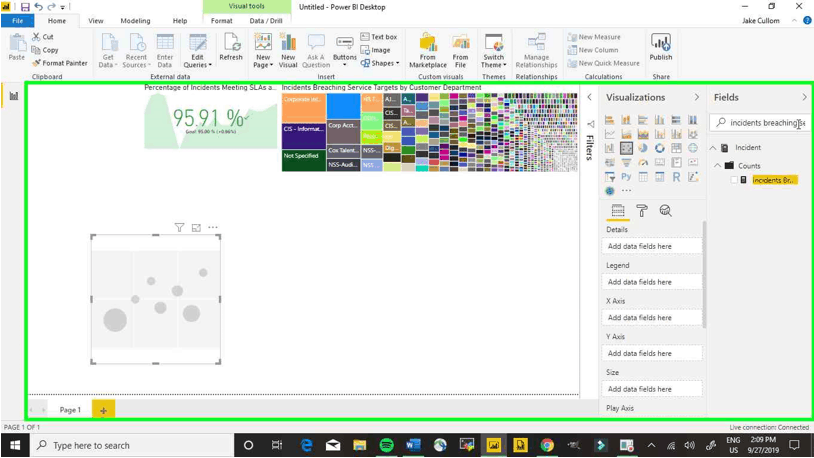This screenshot has width=814, height=458.
Task: Pick the ArcGIS Maps visualization icon
Action: pos(609,191)
